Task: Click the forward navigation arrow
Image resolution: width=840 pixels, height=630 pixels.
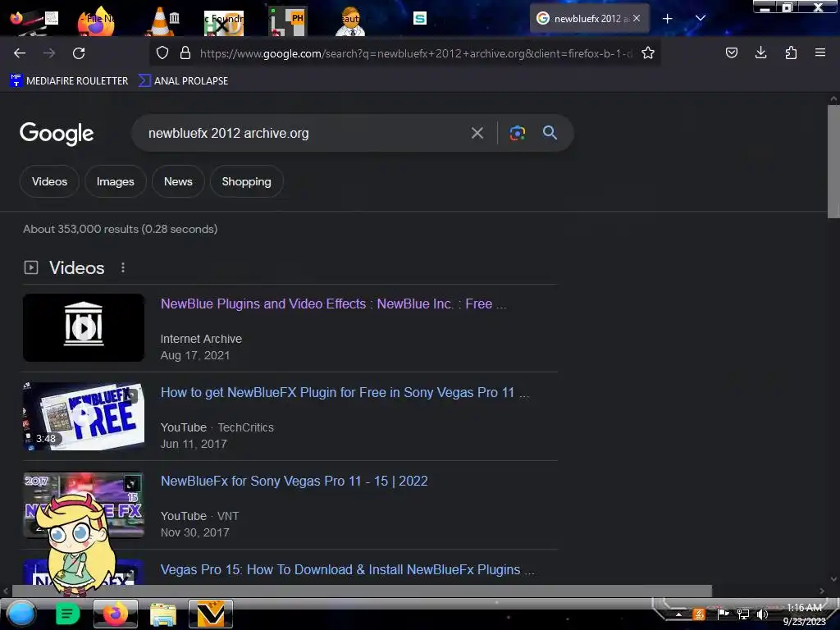Action: 49,53
